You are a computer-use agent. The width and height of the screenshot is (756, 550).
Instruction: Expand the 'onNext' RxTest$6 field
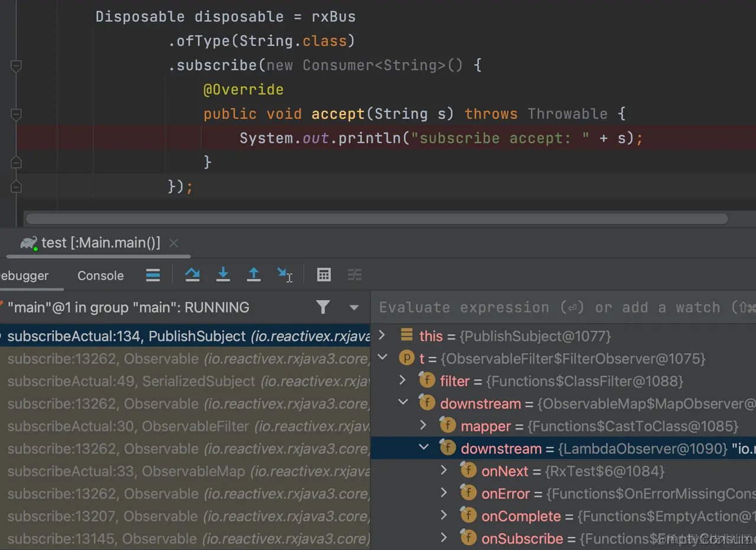444,470
